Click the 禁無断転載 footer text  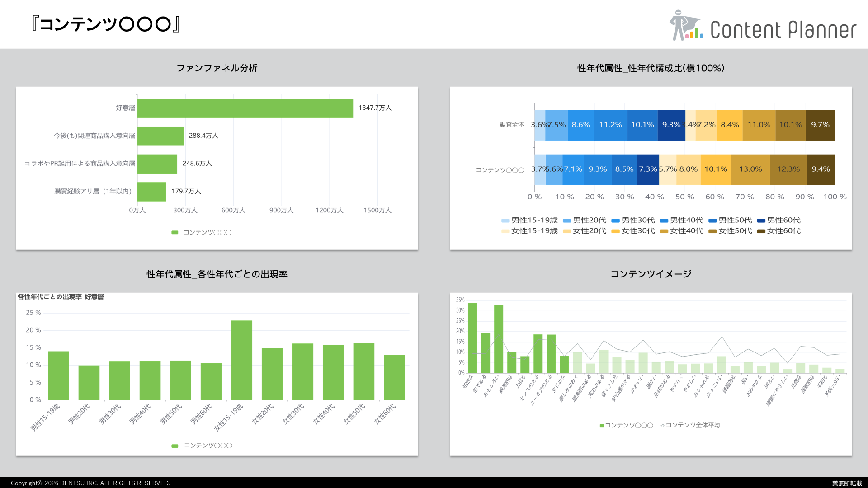coord(847,483)
